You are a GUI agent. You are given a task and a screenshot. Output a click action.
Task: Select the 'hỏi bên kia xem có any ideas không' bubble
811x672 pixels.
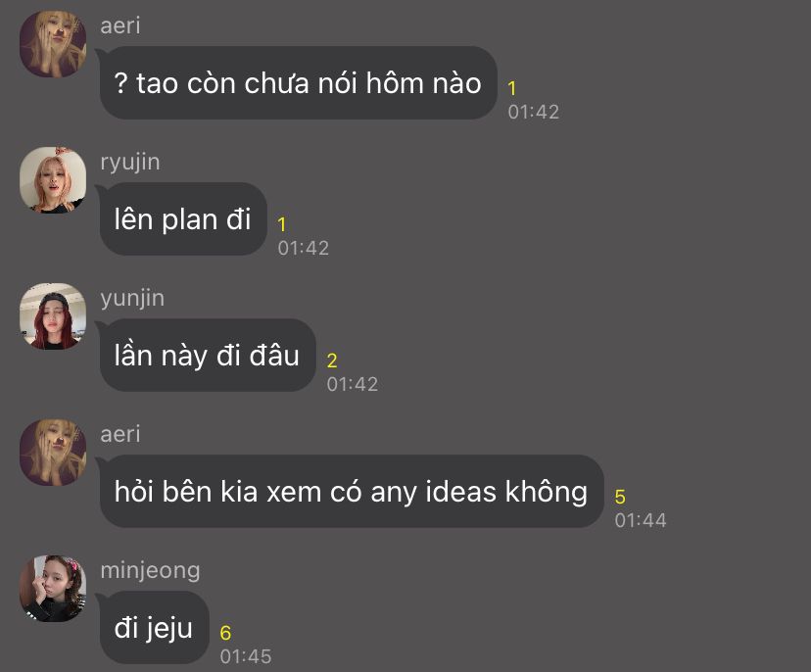tap(352, 491)
